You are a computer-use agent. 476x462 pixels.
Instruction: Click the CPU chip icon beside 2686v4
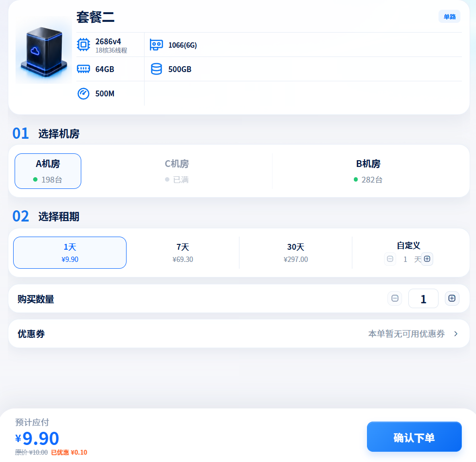pyautogui.click(x=83, y=45)
